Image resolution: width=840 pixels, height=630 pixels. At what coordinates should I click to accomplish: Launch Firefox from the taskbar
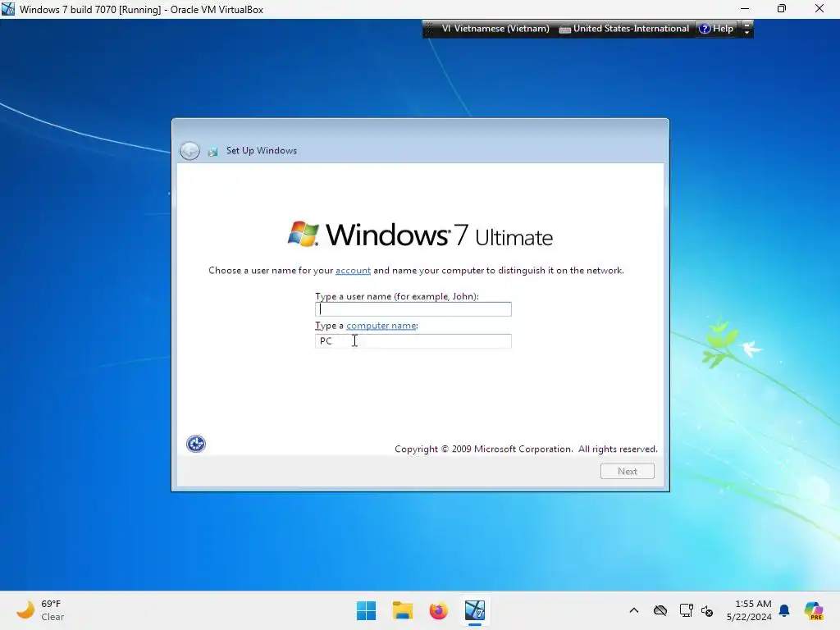pos(438,610)
